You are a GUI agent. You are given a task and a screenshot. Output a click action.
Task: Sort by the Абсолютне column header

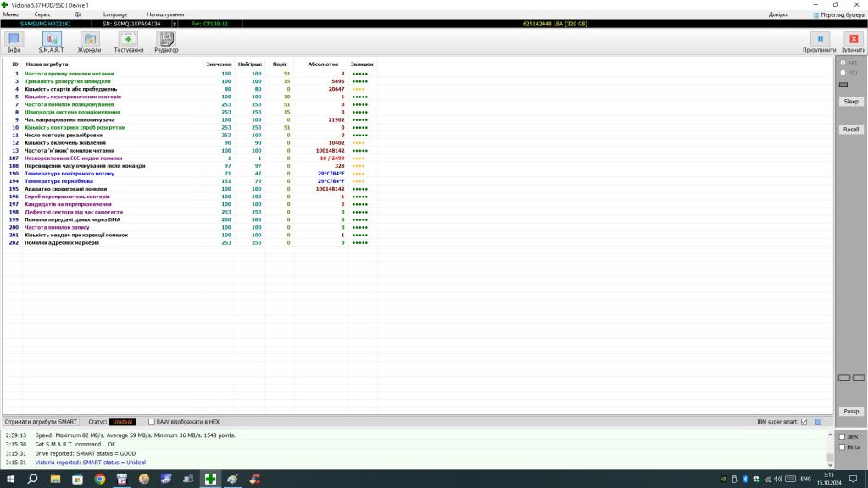[323, 64]
